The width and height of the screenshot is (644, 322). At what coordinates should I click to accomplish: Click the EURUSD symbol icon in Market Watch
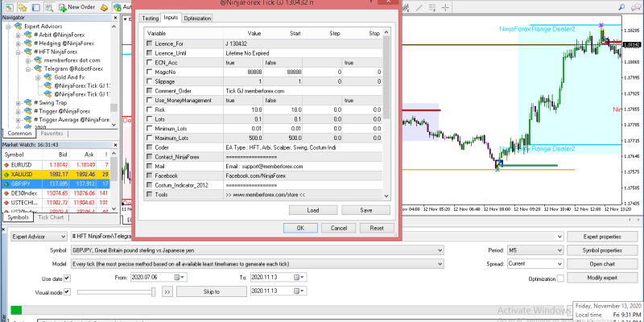click(x=8, y=163)
